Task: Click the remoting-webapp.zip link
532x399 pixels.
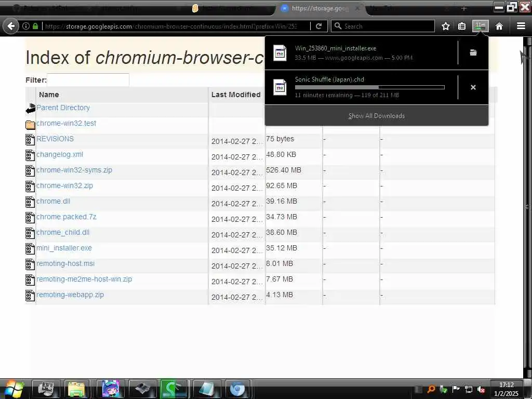Action: tap(70, 295)
